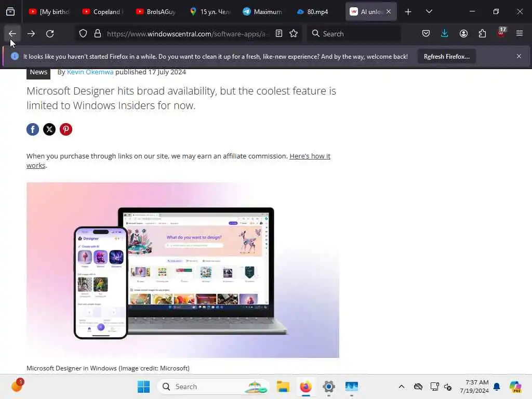Click the Microsoft Designer hero image
The image size is (532, 399).
point(182,270)
